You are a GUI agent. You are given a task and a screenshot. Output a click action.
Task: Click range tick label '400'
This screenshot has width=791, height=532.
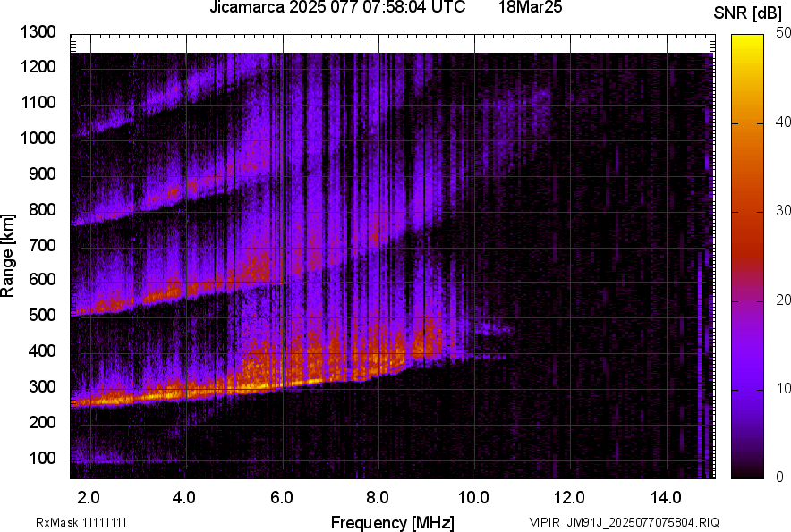point(42,350)
